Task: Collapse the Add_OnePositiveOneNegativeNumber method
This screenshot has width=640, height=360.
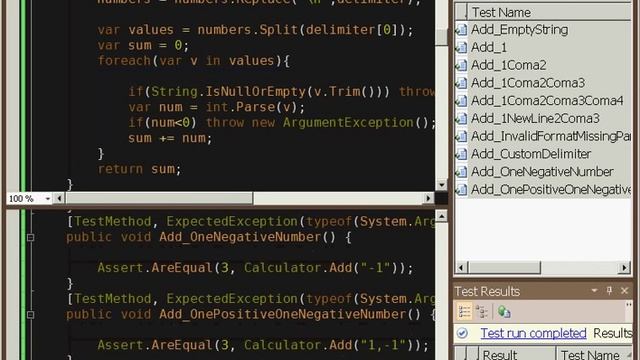Action: click(x=31, y=315)
